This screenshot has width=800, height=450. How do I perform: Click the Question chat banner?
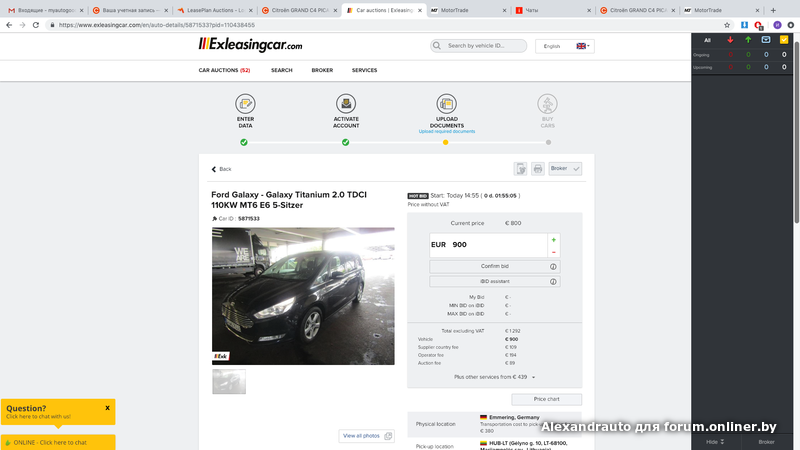click(x=58, y=411)
